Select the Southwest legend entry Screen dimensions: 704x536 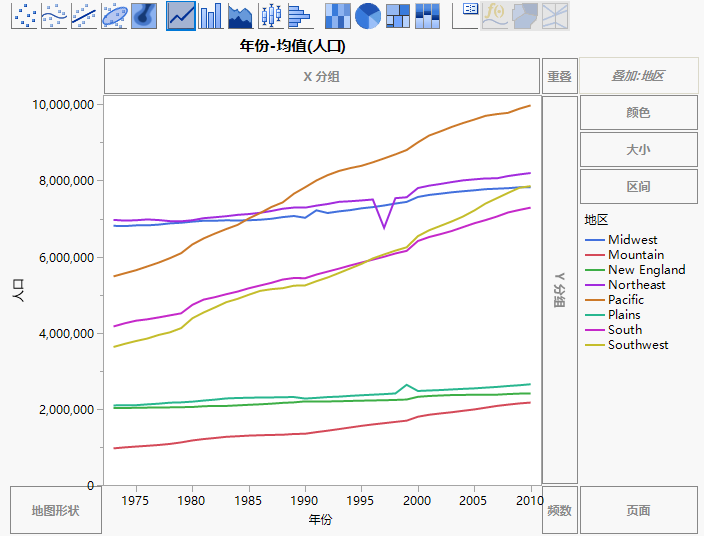[638, 345]
